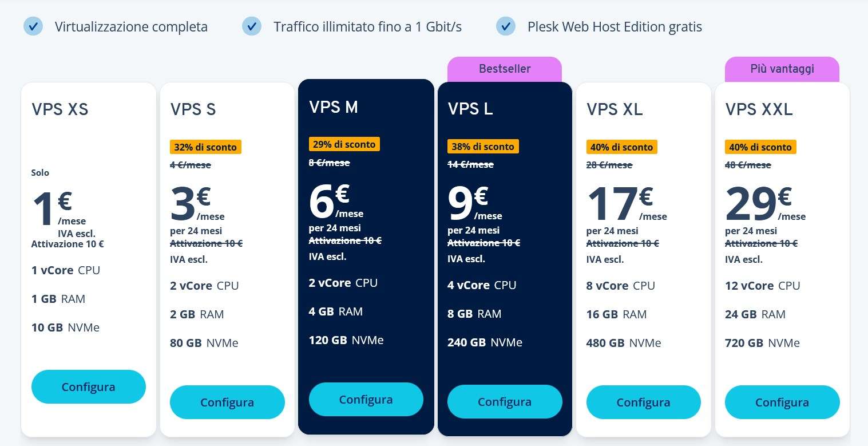
Task: Click the 32% di sconto label
Action: tap(205, 147)
